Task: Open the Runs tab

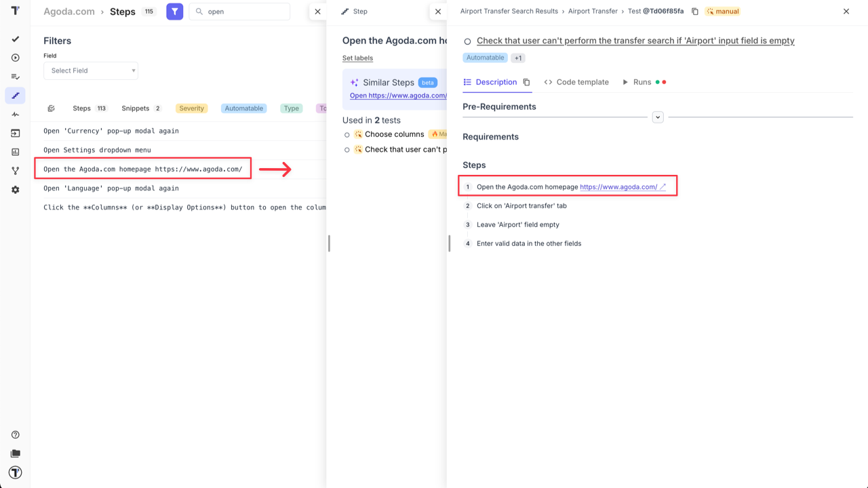Action: [638, 81]
